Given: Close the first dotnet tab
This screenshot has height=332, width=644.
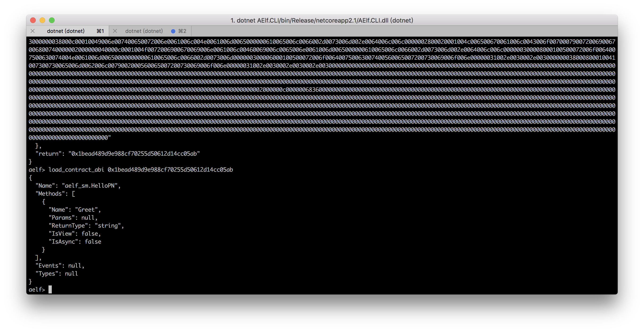Looking at the screenshot, I should tap(32, 31).
